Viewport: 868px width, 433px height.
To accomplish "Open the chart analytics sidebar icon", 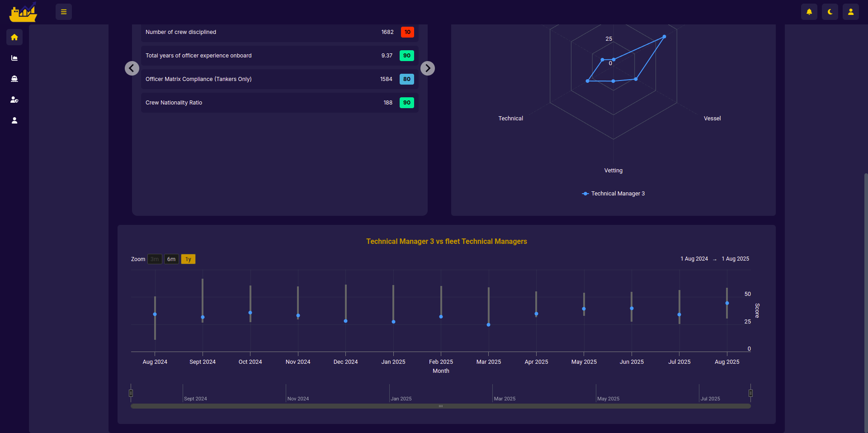I will click(x=14, y=58).
